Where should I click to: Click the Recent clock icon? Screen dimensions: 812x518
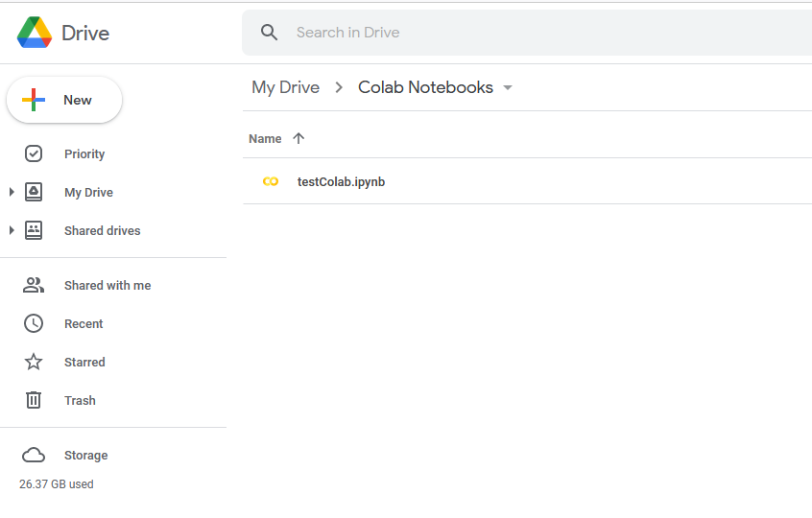click(34, 323)
